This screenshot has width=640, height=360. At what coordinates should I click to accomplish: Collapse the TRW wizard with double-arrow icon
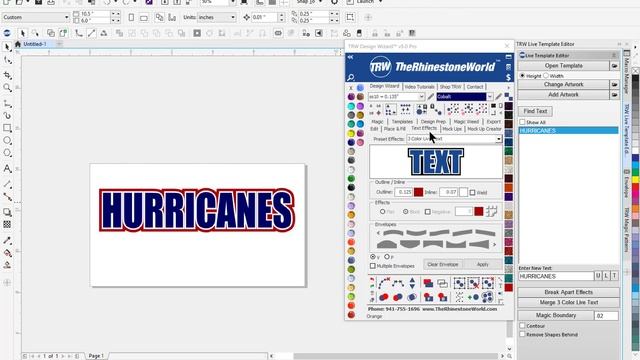click(350, 57)
